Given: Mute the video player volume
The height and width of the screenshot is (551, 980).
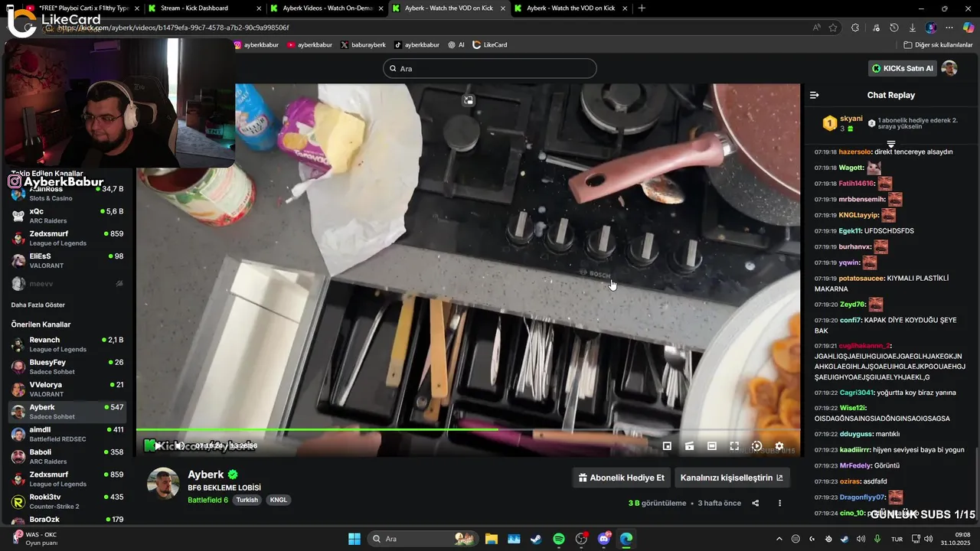Looking at the screenshot, I should [x=179, y=445].
